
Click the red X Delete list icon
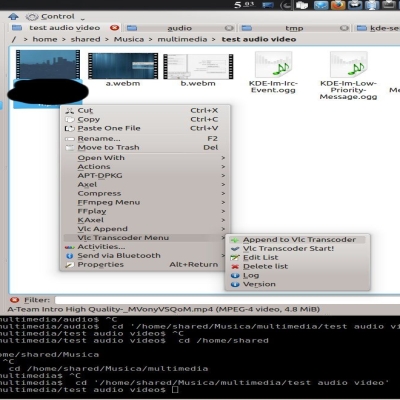pyautogui.click(x=235, y=267)
